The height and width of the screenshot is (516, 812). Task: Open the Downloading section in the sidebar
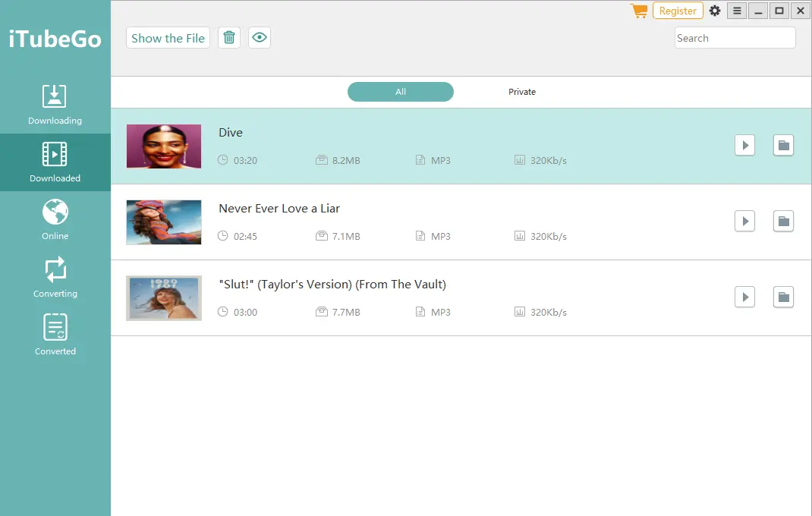tap(55, 102)
